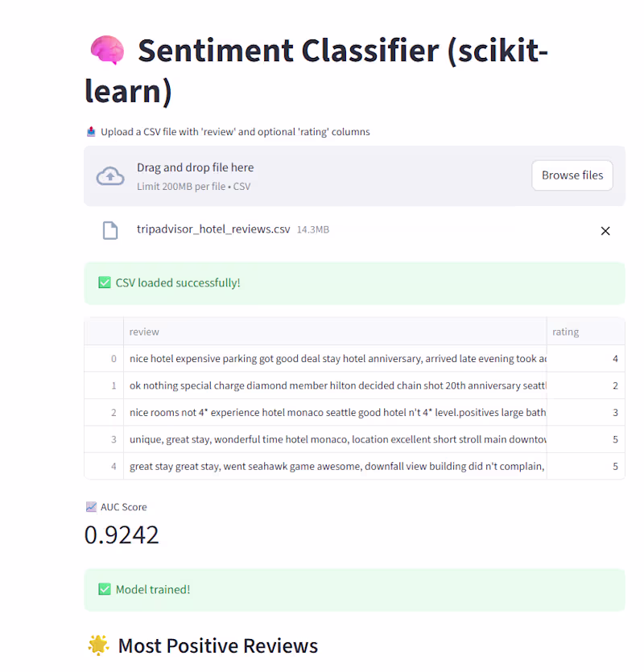Click the document icon beside the CSV filename
The width and height of the screenshot is (644, 672).
tap(110, 229)
